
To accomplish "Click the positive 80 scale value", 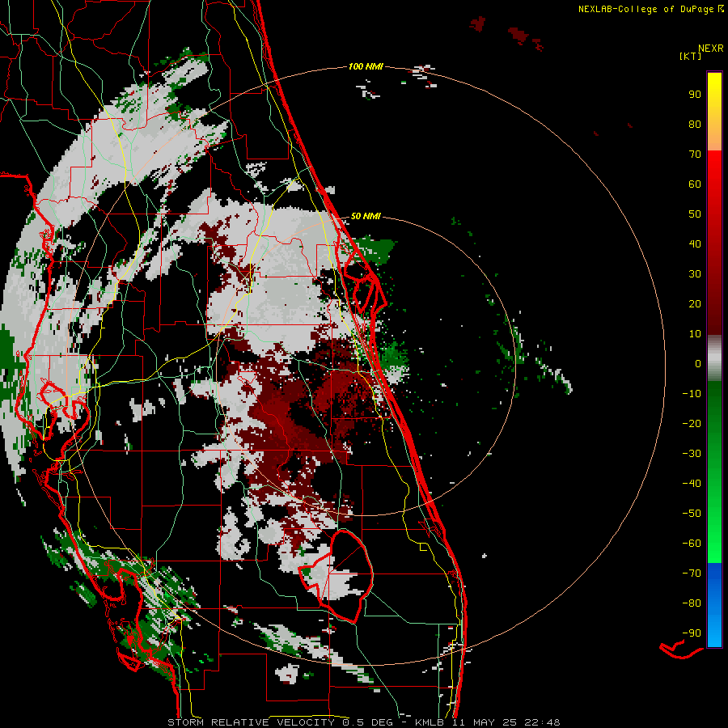I will tap(695, 124).
